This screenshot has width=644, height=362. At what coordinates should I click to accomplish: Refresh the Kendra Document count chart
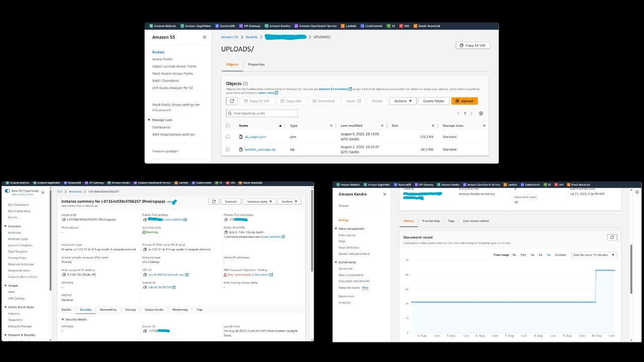click(612, 237)
